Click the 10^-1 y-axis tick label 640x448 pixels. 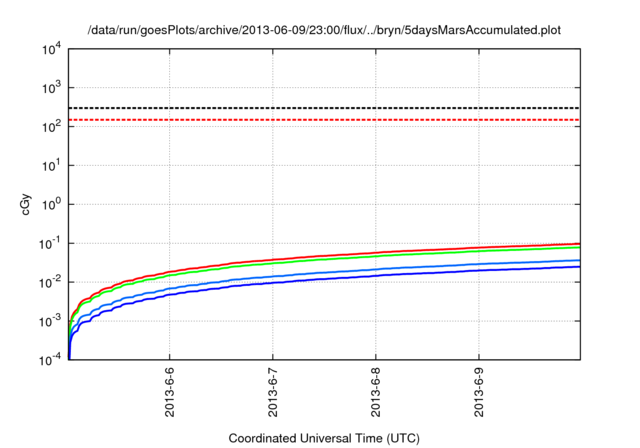pos(50,243)
